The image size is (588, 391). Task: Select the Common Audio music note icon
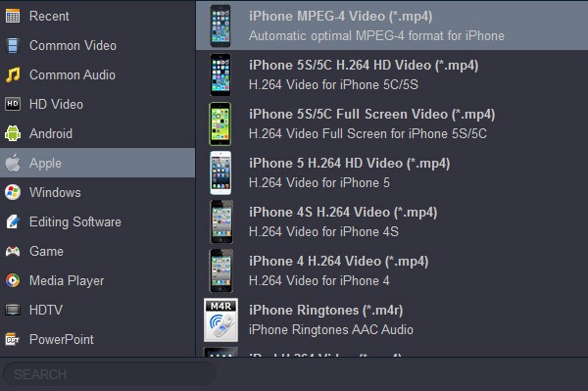[13, 75]
